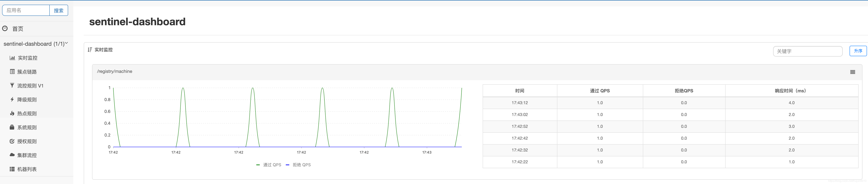The width and height of the screenshot is (868, 184).
Task: Click the 0.8 y-axis label on chart
Action: pos(107,100)
